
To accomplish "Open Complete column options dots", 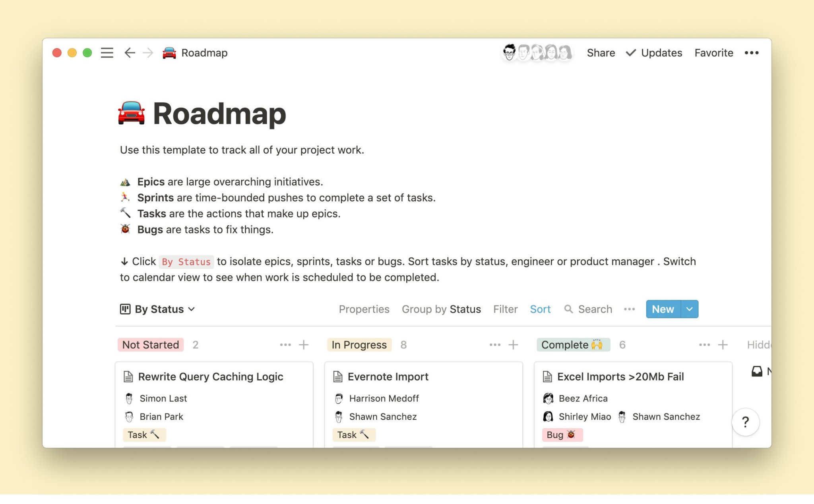I will 704,345.
